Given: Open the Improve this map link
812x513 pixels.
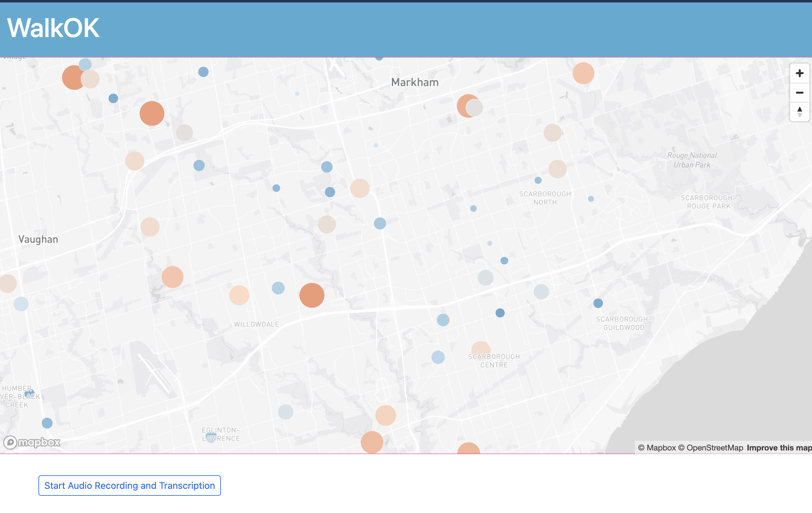Looking at the screenshot, I should coord(779,447).
